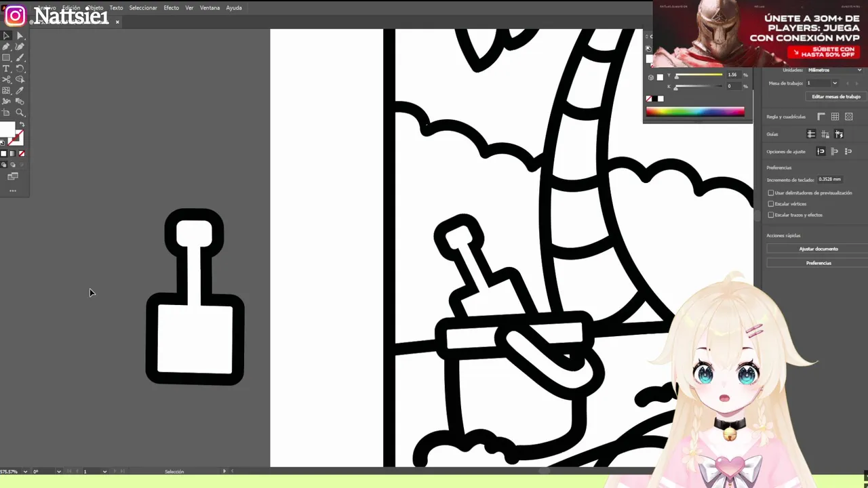Select the Mesh tool

coord(6,90)
